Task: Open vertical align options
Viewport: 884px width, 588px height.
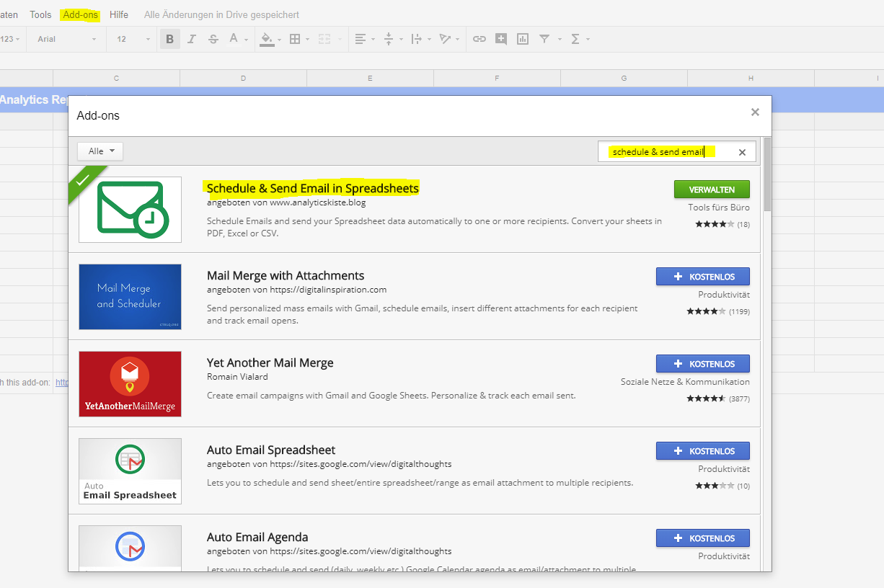Action: (389, 39)
